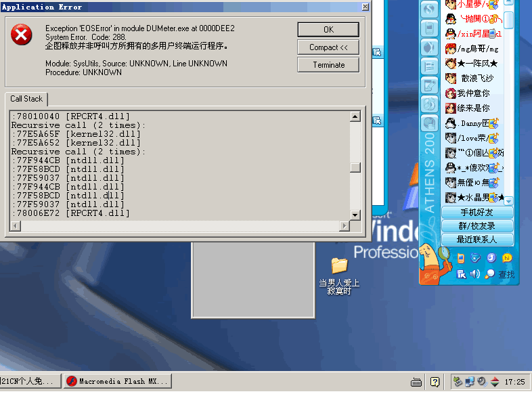
Task: Select QQ contact 小星夢
Action: click(472, 5)
